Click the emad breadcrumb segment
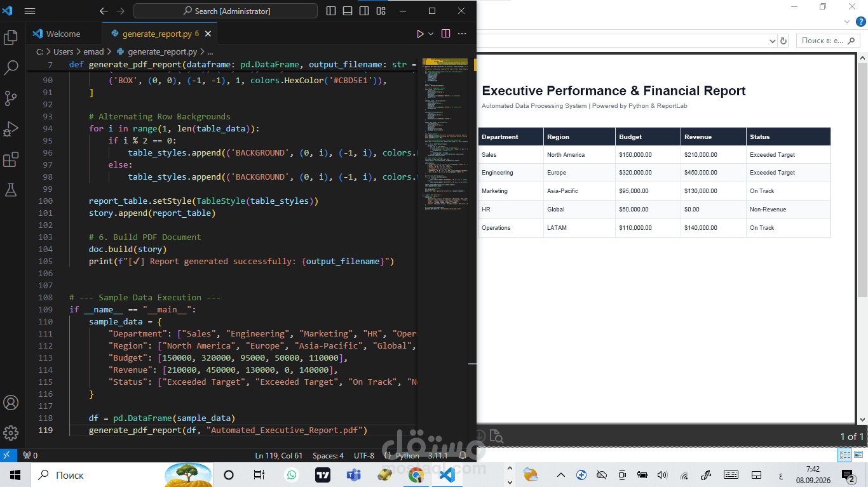This screenshot has width=868, height=487. [x=93, y=52]
